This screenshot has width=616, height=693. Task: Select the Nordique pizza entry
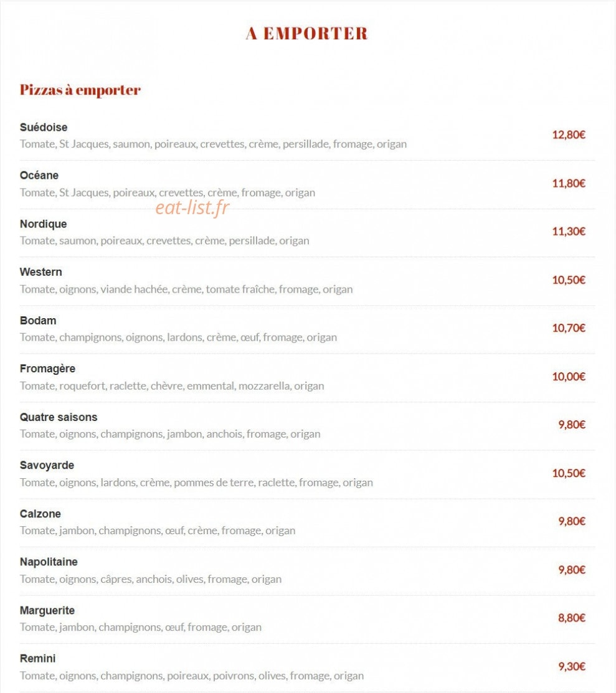43,224
